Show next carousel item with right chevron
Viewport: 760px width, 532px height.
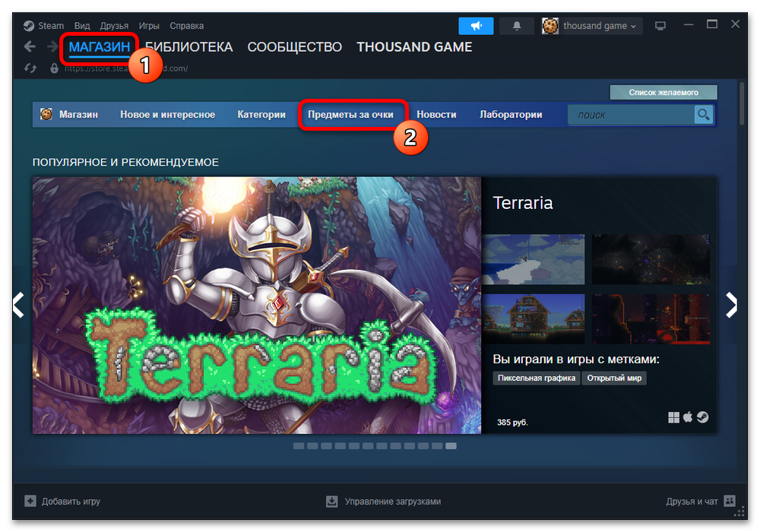731,305
